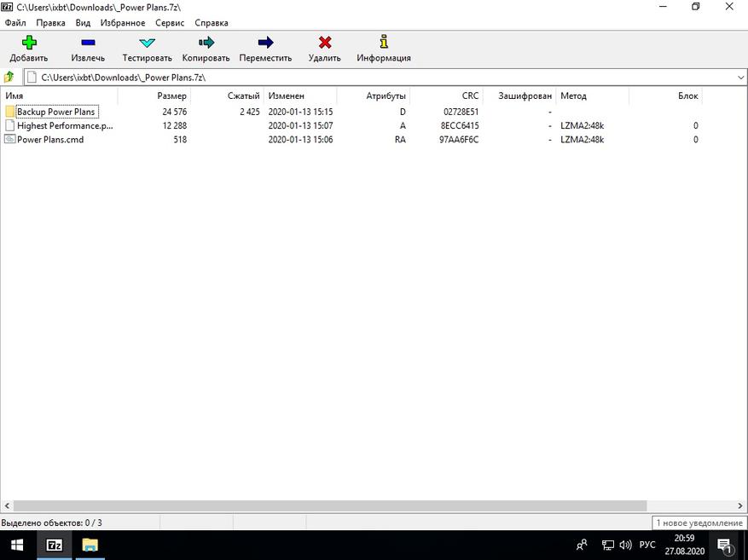This screenshot has width=748, height=560.
Task: Select the Highest Performance.p... file name
Action: (x=65, y=125)
